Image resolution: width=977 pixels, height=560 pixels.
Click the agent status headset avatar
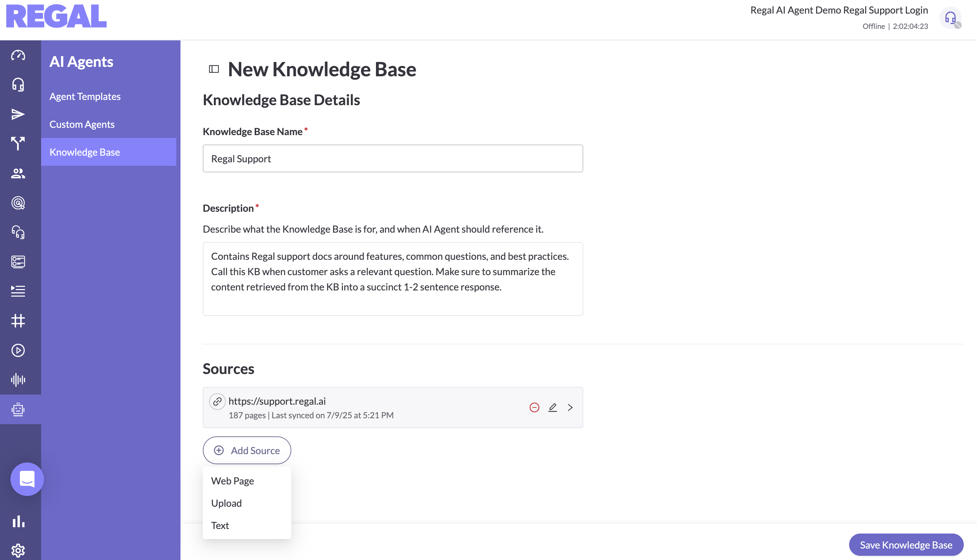[950, 18]
